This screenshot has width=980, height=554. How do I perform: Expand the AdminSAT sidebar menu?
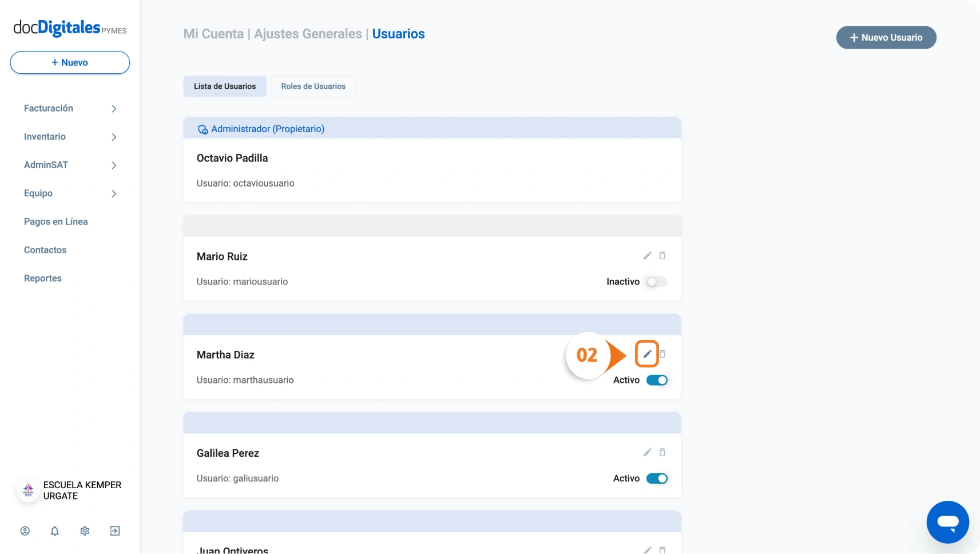[x=70, y=165]
